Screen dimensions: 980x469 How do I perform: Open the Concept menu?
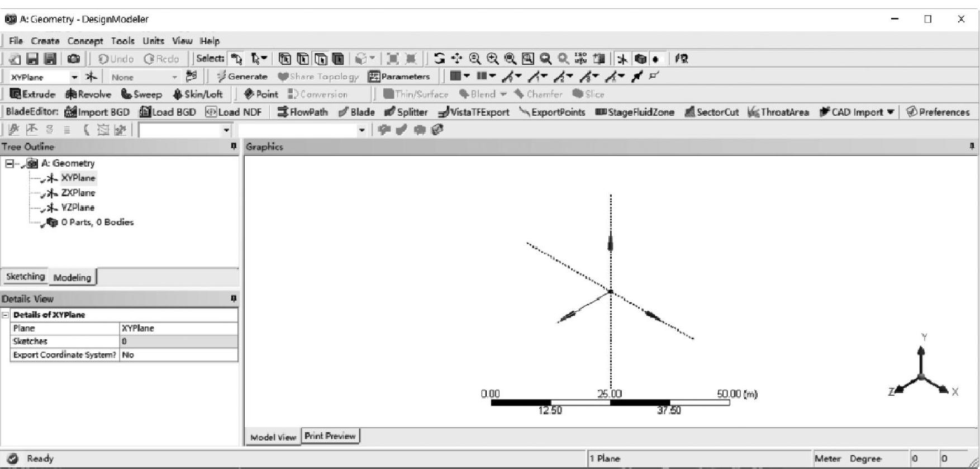tap(85, 41)
